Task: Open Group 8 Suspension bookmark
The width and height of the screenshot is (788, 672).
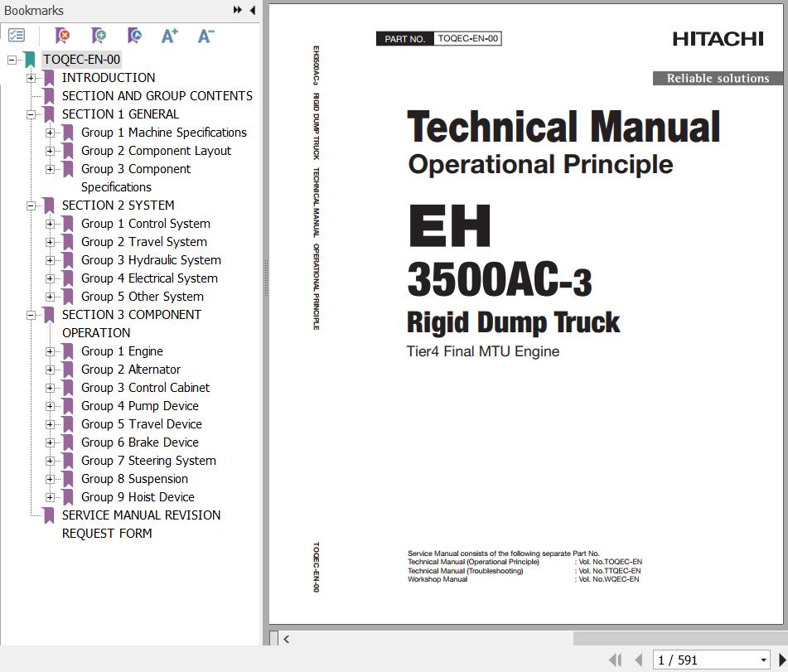Action: point(135,479)
